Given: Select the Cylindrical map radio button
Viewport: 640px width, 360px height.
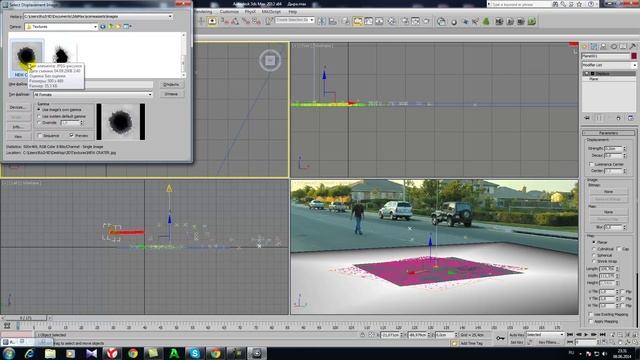Looking at the screenshot, I should click(594, 249).
